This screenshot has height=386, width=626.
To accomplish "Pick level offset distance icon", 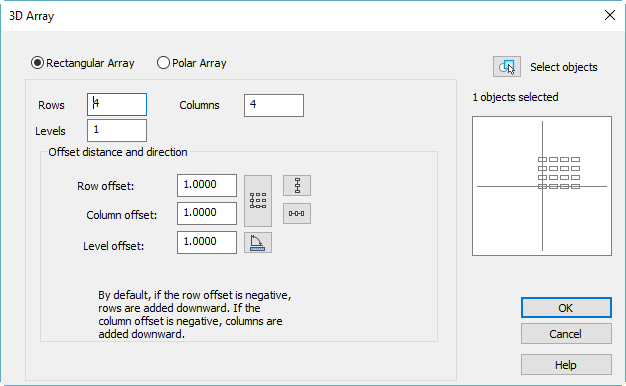I will tap(258, 242).
